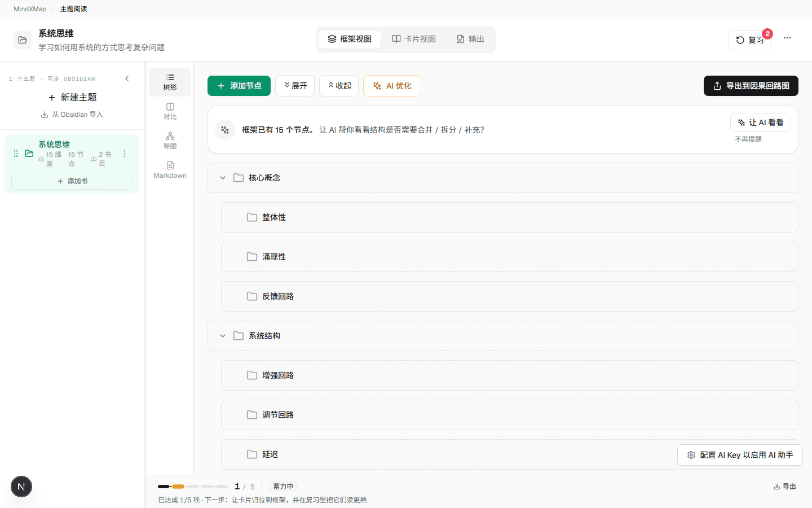Click the 主题阅读 breadcrumb
Viewport: 812px width, 508px height.
73,9
